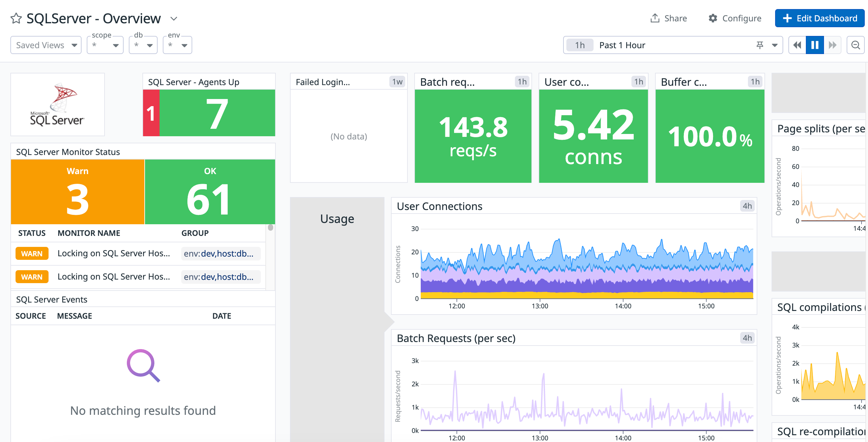The width and height of the screenshot is (868, 442).
Task: Step forward with fast-forward icon
Action: pyautogui.click(x=832, y=45)
